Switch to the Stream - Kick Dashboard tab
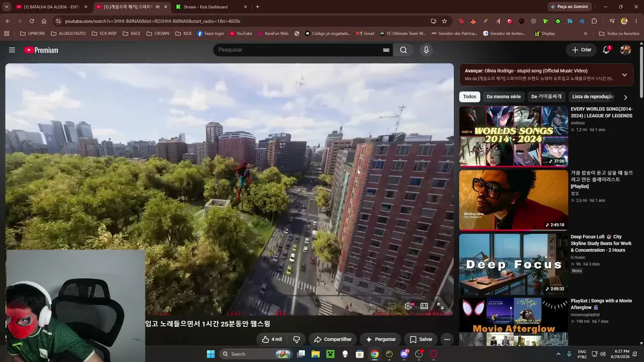The height and width of the screenshot is (362, 644). pyautogui.click(x=211, y=7)
